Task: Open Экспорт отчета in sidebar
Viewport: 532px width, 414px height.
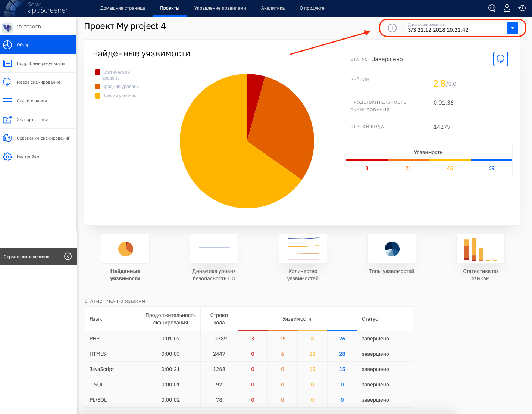Action: 38,119
